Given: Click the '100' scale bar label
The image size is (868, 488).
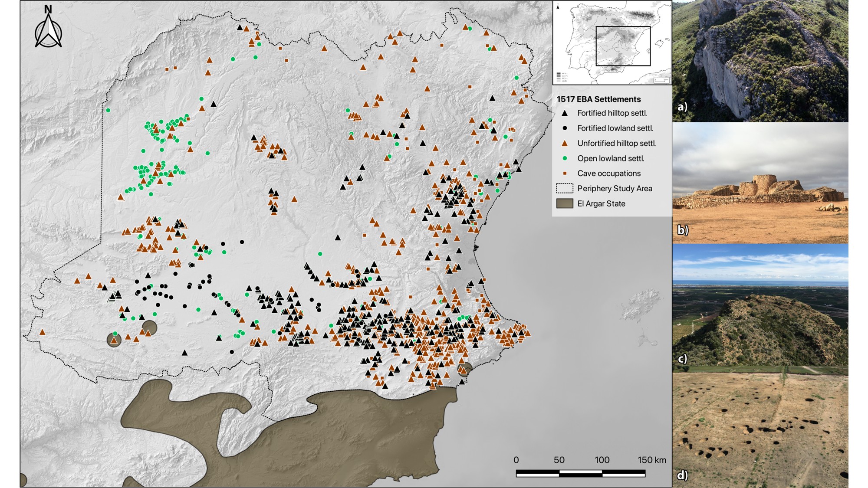Looking at the screenshot, I should pyautogui.click(x=602, y=460).
